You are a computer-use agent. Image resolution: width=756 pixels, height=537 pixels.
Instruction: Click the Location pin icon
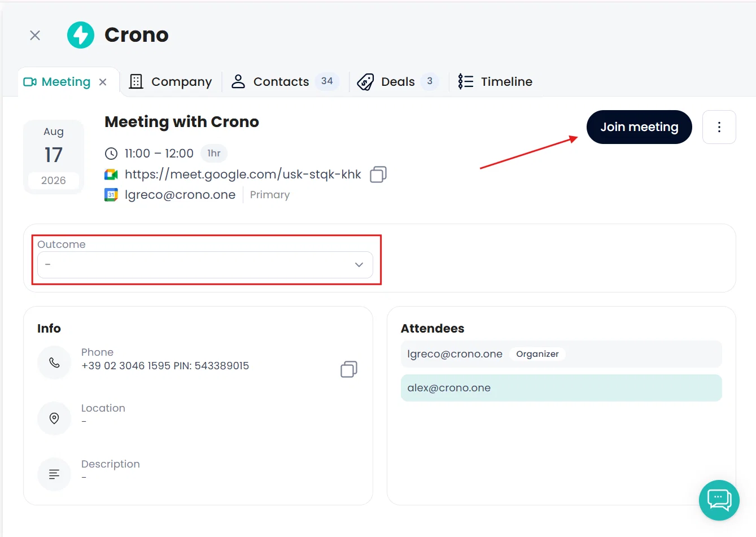point(54,418)
